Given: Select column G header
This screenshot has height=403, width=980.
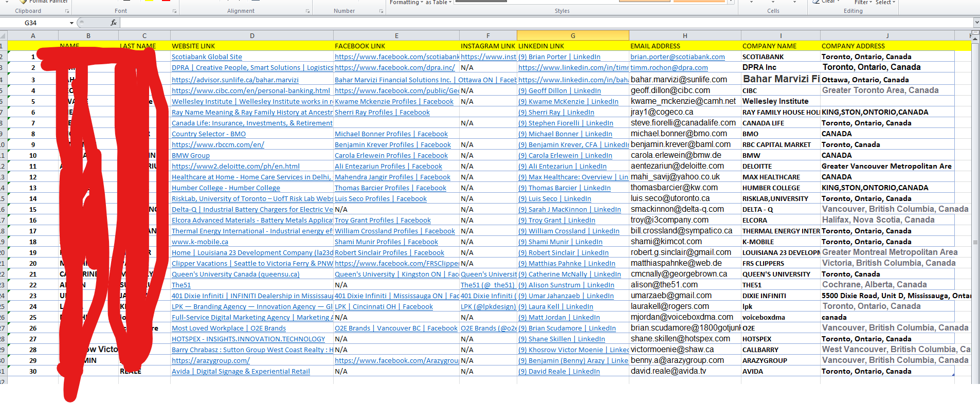Looking at the screenshot, I should [573, 35].
